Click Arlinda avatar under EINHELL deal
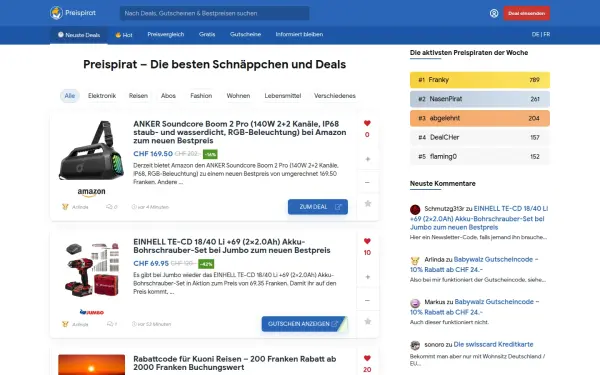600x375 pixels. coord(65,324)
